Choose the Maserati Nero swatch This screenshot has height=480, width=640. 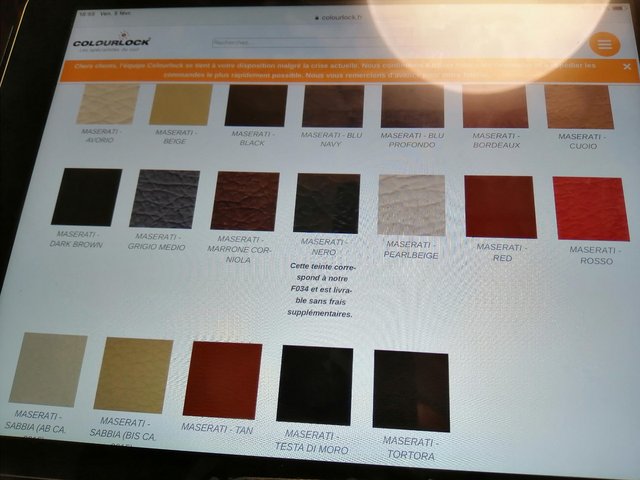327,203
